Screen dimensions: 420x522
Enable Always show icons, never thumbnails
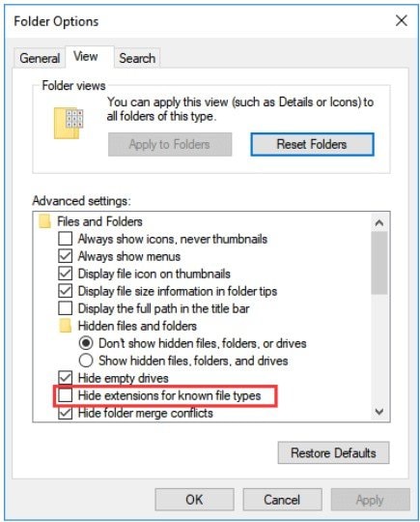pos(66,239)
